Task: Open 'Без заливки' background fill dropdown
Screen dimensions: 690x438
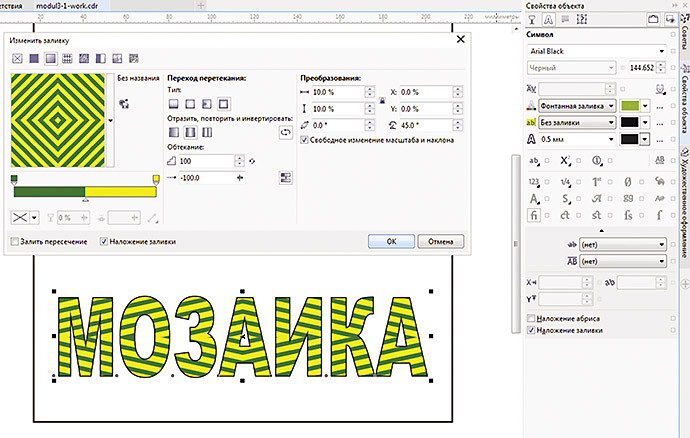Action: point(609,122)
